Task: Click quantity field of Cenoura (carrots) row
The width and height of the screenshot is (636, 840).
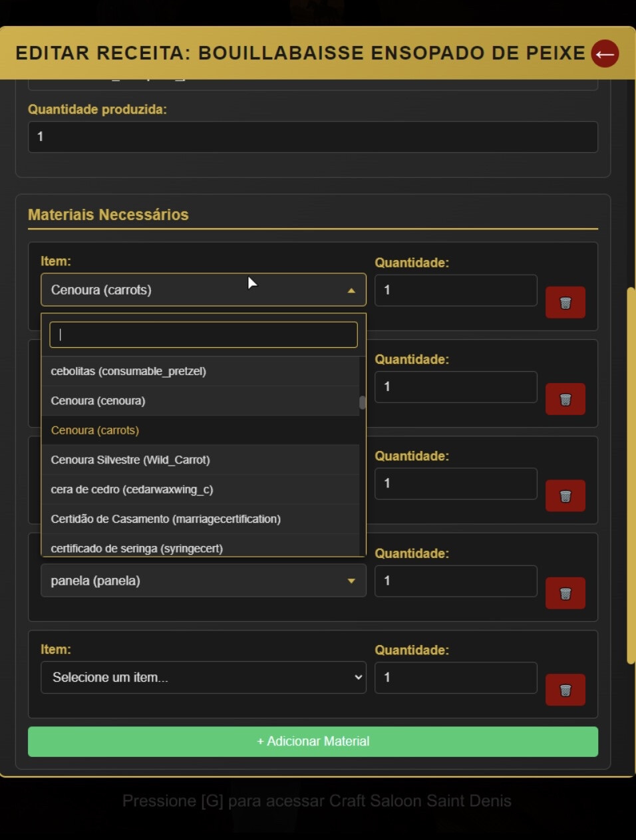Action: point(456,291)
